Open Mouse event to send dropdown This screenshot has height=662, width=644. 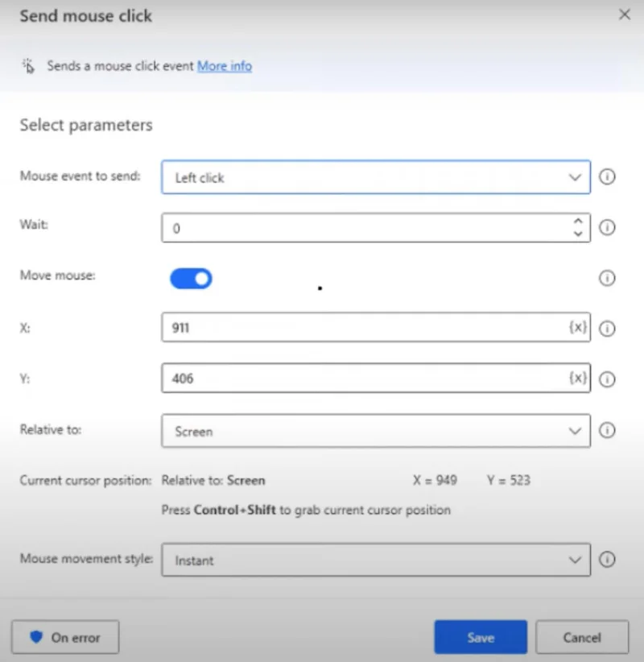pyautogui.click(x=376, y=177)
